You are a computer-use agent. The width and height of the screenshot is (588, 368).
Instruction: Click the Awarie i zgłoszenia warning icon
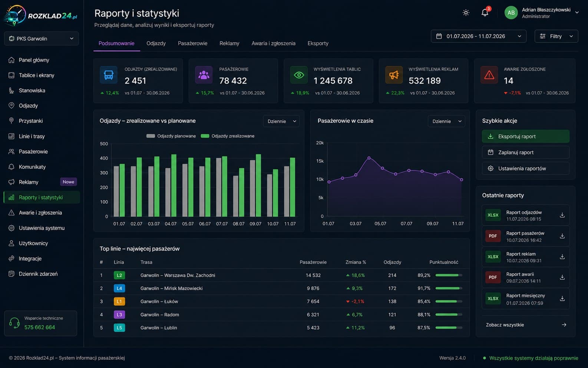click(x=11, y=213)
